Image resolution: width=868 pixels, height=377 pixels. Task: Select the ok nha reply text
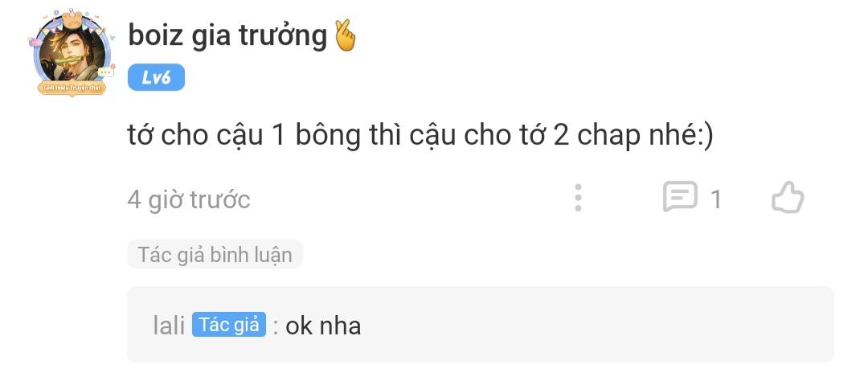click(323, 326)
